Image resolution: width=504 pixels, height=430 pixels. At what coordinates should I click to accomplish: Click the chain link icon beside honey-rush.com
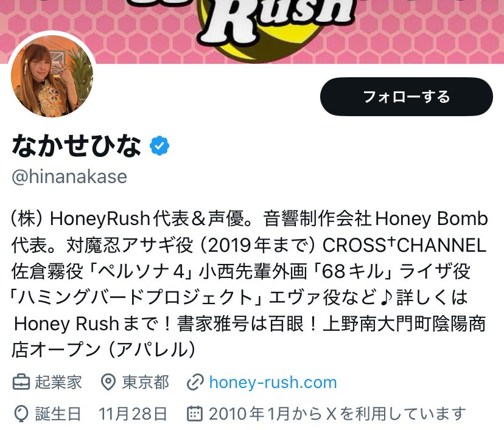coord(195,382)
